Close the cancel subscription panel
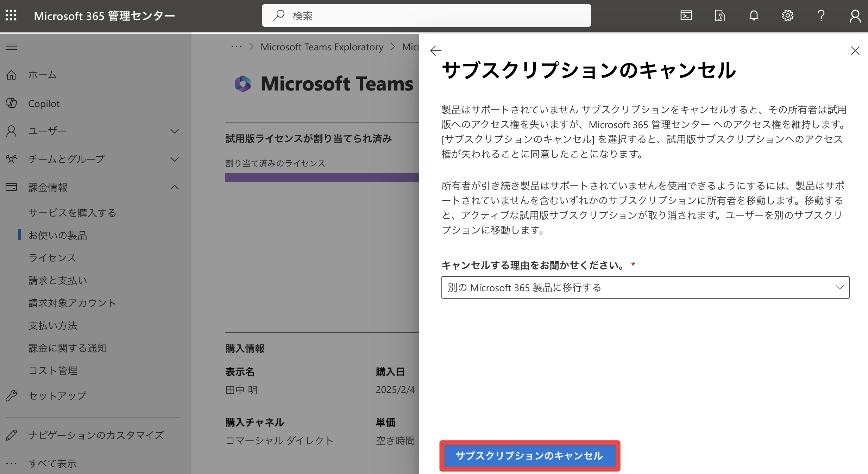 855,51
